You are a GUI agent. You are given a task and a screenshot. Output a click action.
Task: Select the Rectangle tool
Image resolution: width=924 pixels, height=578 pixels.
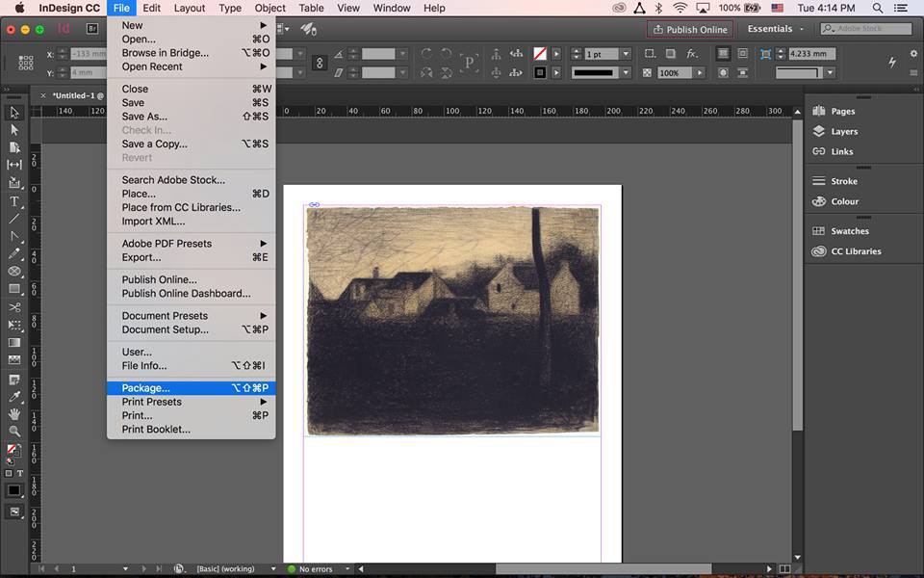[14, 289]
